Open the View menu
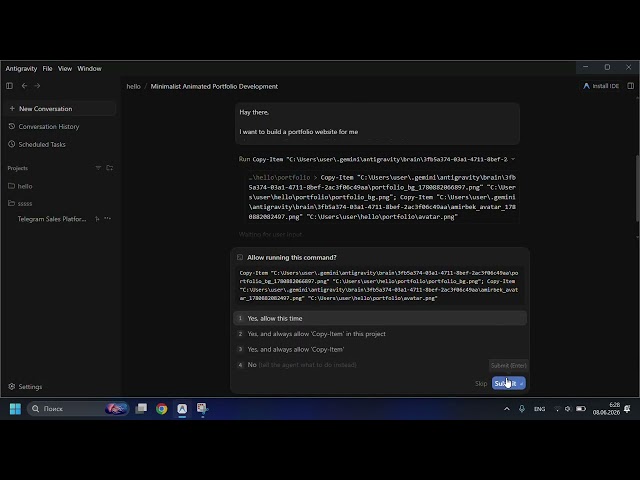640x480 pixels. tap(65, 69)
